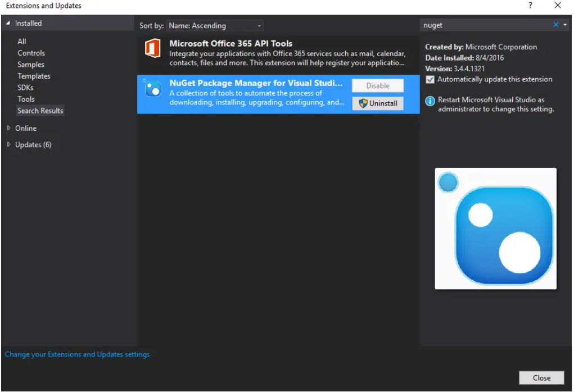Expand the Online category
574x392 pixels.
8,128
